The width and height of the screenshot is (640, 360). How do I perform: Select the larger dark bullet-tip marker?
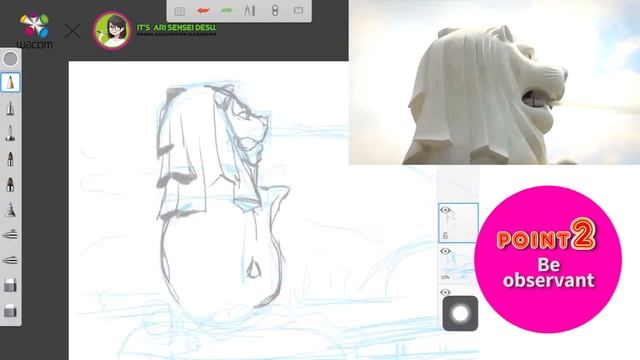pyautogui.click(x=11, y=184)
